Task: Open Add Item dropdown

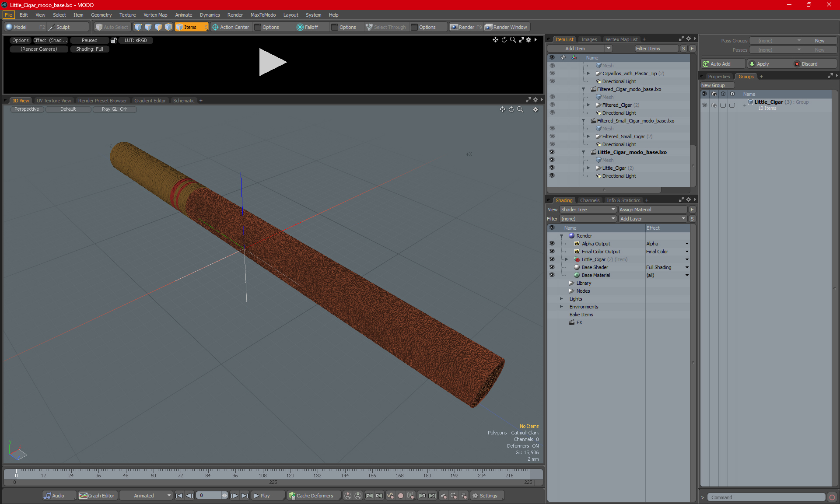Action: (x=580, y=49)
